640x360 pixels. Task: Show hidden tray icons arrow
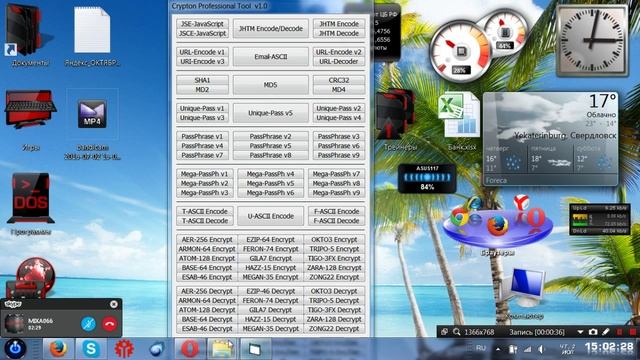click(x=498, y=349)
